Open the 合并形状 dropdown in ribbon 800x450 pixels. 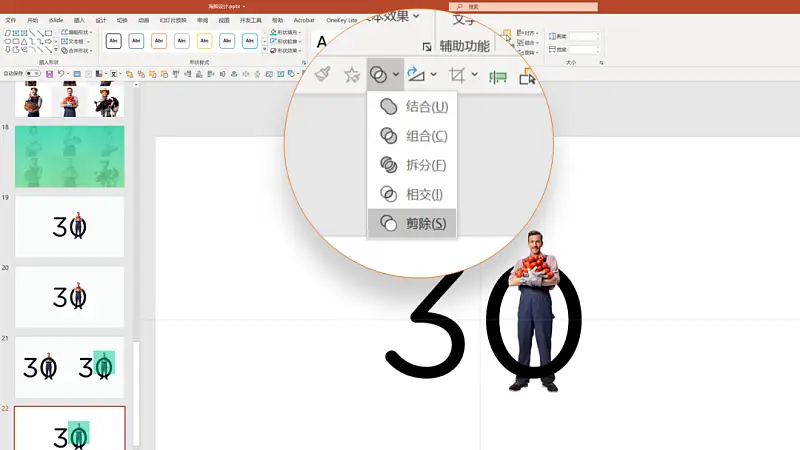coord(77,51)
